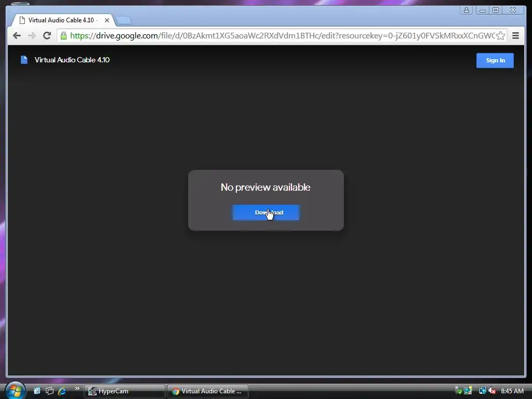Click the second system tray icon
This screenshot has width=532, height=399.
tap(468, 391)
